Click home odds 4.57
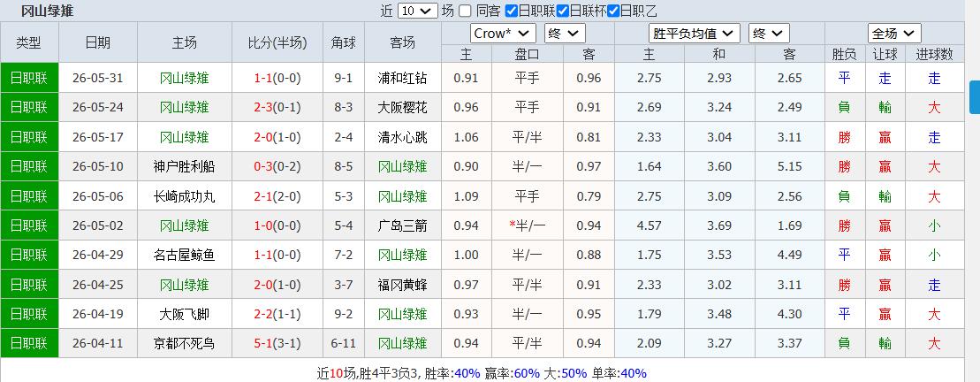980x382 pixels. coord(650,225)
